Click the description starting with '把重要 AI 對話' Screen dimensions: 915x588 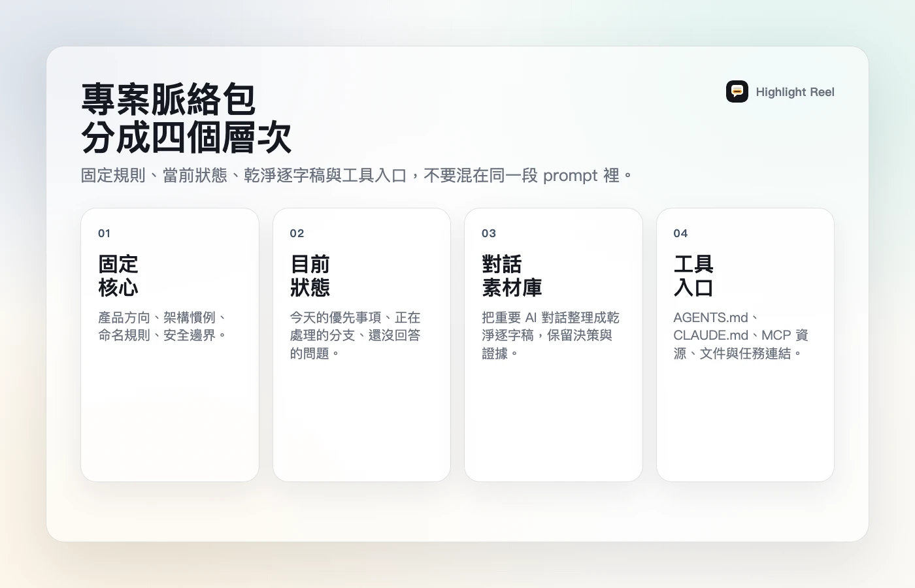(550, 335)
